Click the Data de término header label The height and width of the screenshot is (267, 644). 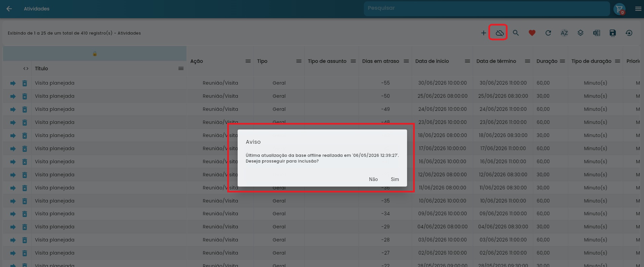click(x=496, y=61)
